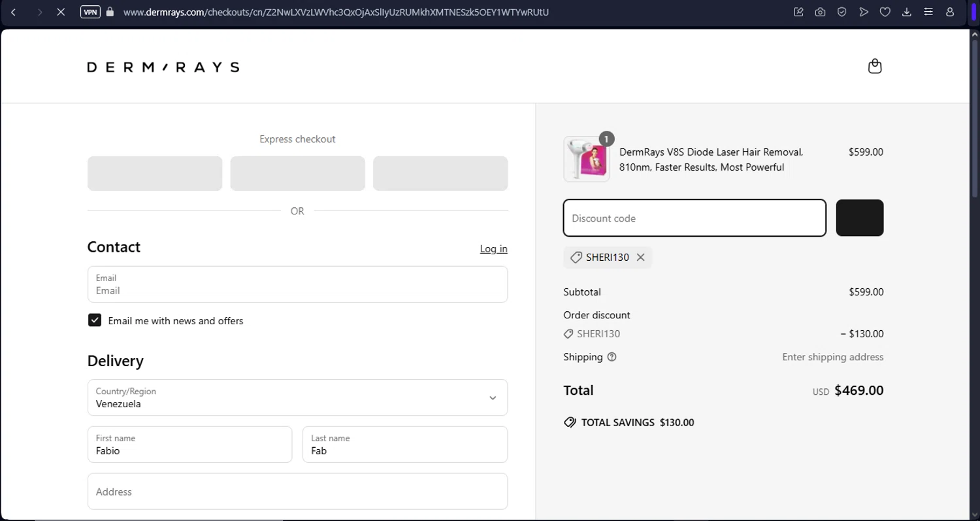Viewport: 980px width, 521px height.
Task: Click the Last name field
Action: coord(405,445)
